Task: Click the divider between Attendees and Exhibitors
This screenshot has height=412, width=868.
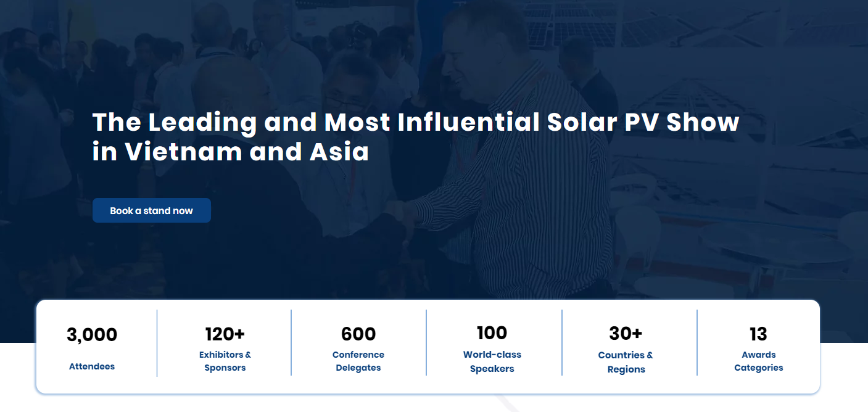Action: coord(157,343)
